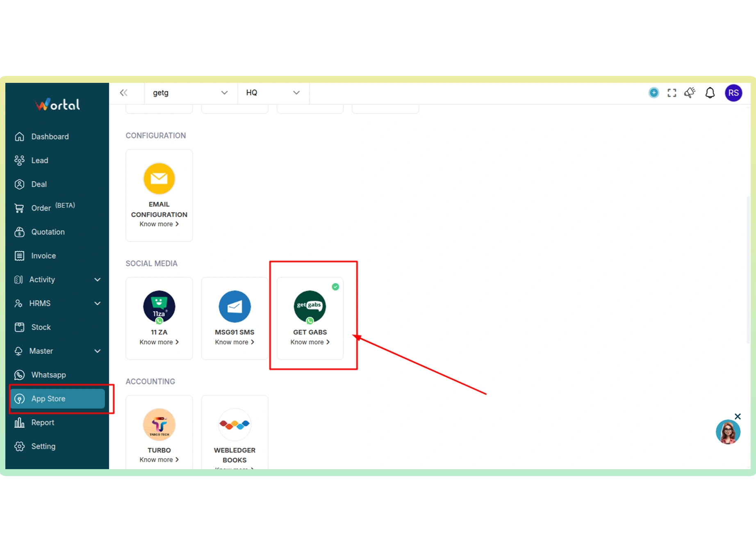Go to Dashboard menu item
The width and height of the screenshot is (756, 552).
click(x=57, y=137)
